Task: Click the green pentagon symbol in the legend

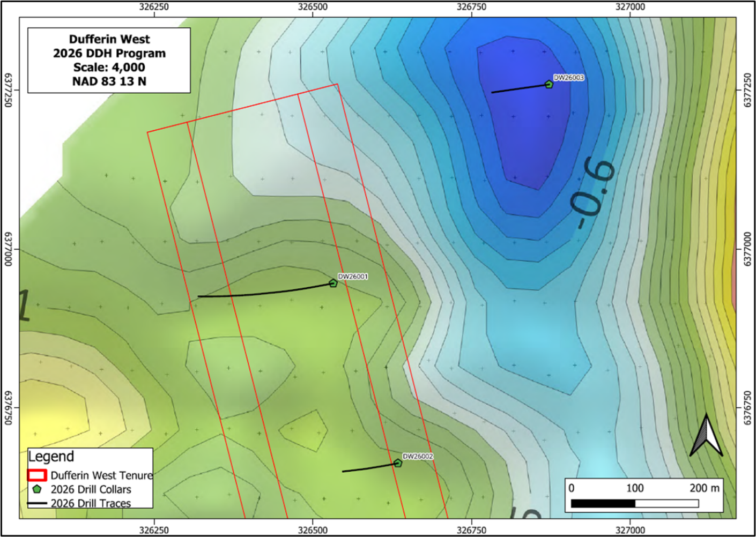Action: [x=36, y=489]
